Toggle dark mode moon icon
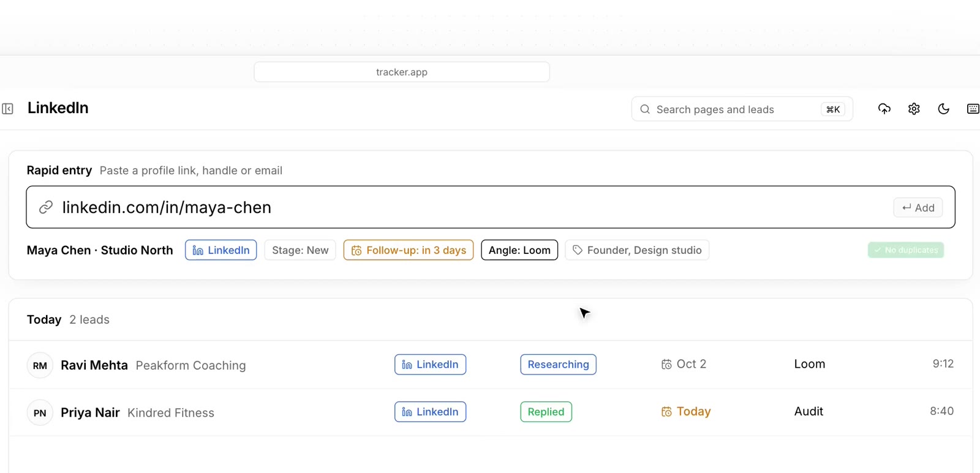Viewport: 980px width, 473px height. 943,109
